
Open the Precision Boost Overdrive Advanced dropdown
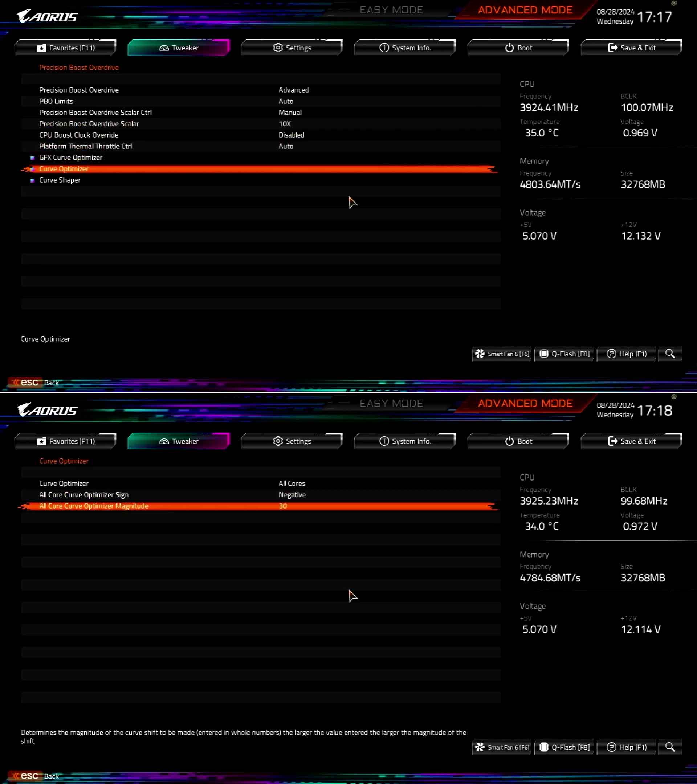click(x=293, y=90)
